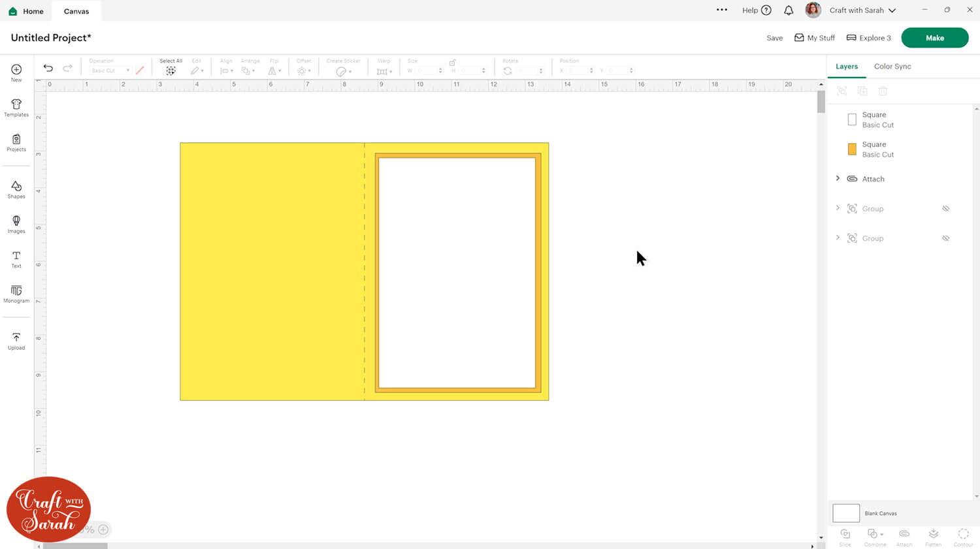Click the Make button
The height and width of the screenshot is (549, 980).
pyautogui.click(x=935, y=38)
